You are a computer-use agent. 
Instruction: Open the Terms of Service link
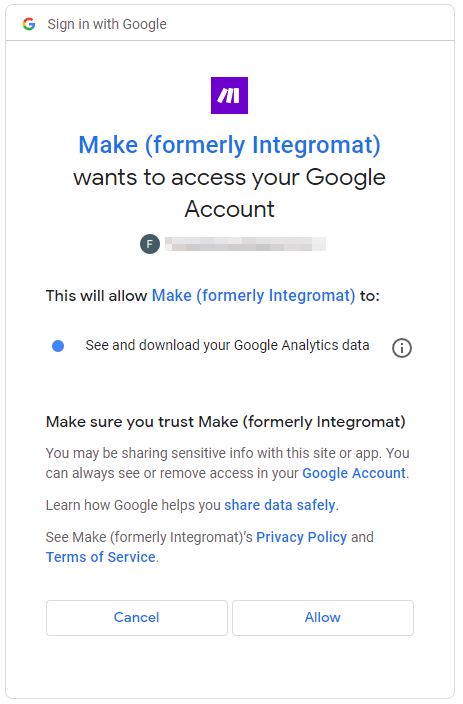[101, 557]
